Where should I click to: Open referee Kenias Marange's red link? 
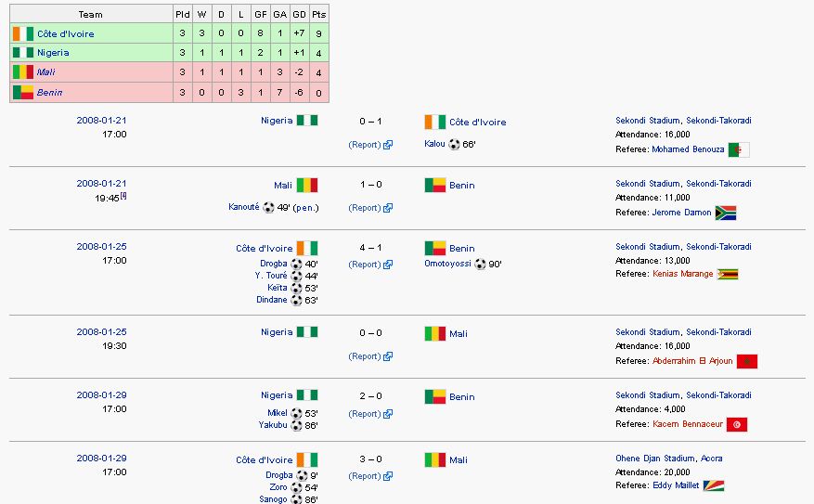coord(682,274)
